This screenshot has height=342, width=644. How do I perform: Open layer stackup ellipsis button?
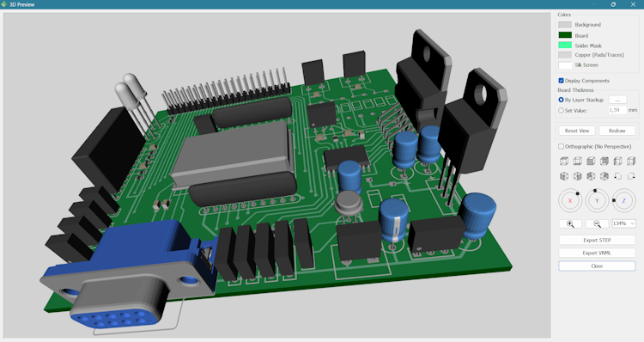point(617,100)
